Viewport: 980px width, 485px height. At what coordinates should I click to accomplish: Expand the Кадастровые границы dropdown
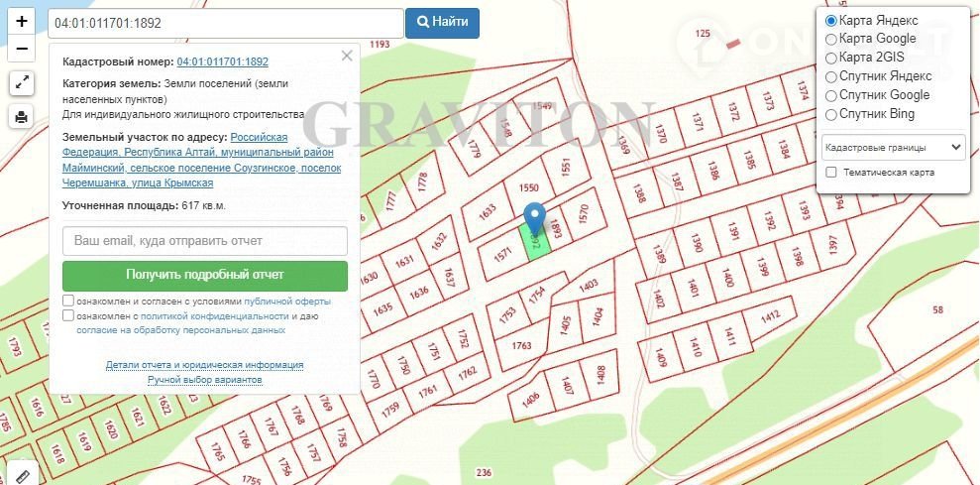(893, 147)
